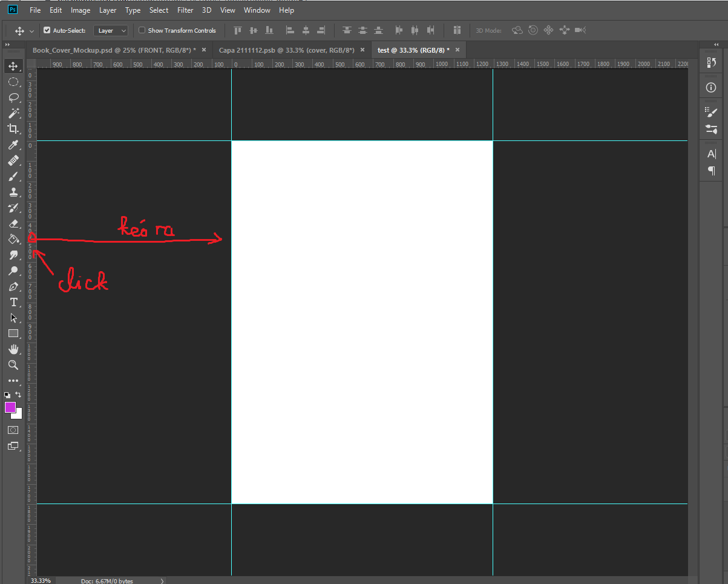The height and width of the screenshot is (584, 728).
Task: Click the magenta foreground color swatch
Action: (10, 407)
